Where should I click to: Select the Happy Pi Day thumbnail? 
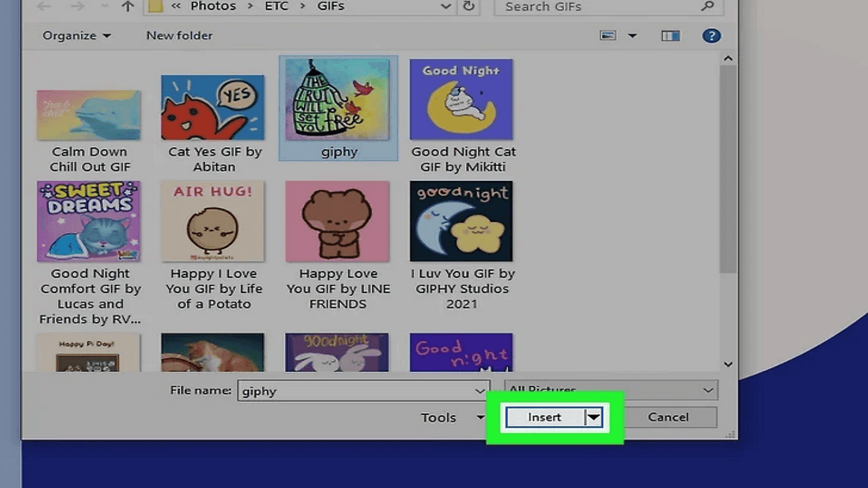click(x=88, y=353)
